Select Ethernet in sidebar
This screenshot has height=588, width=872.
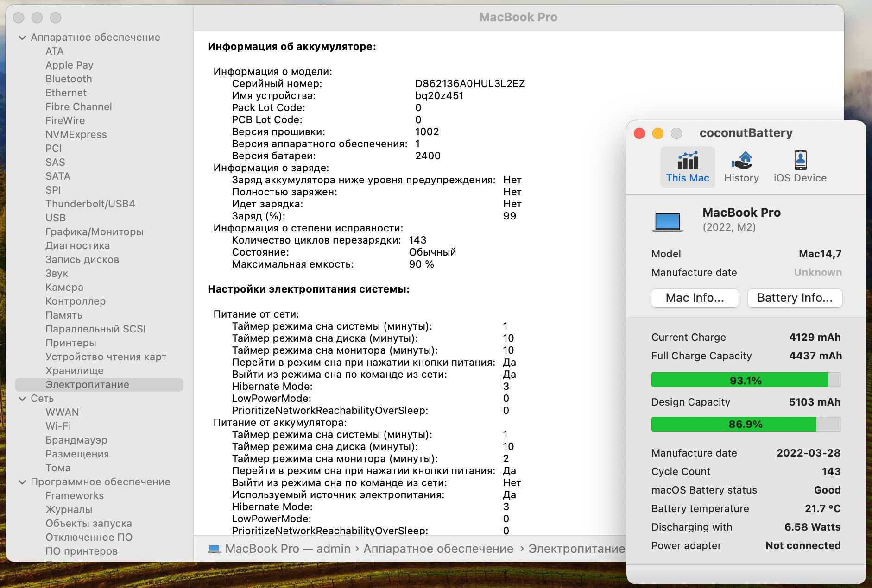click(x=66, y=93)
